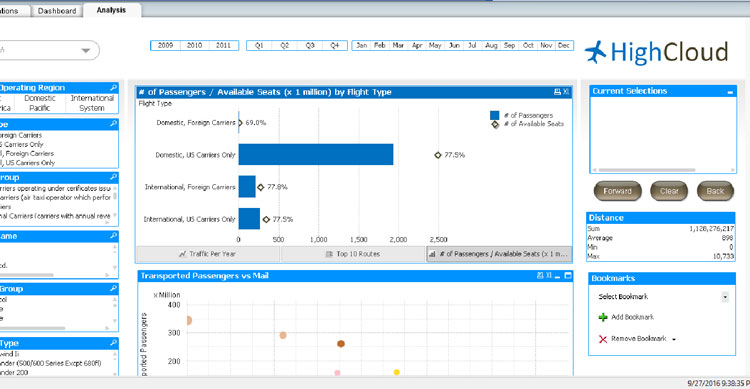The height and width of the screenshot is (389, 750).
Task: Click the Back button
Action: (715, 191)
